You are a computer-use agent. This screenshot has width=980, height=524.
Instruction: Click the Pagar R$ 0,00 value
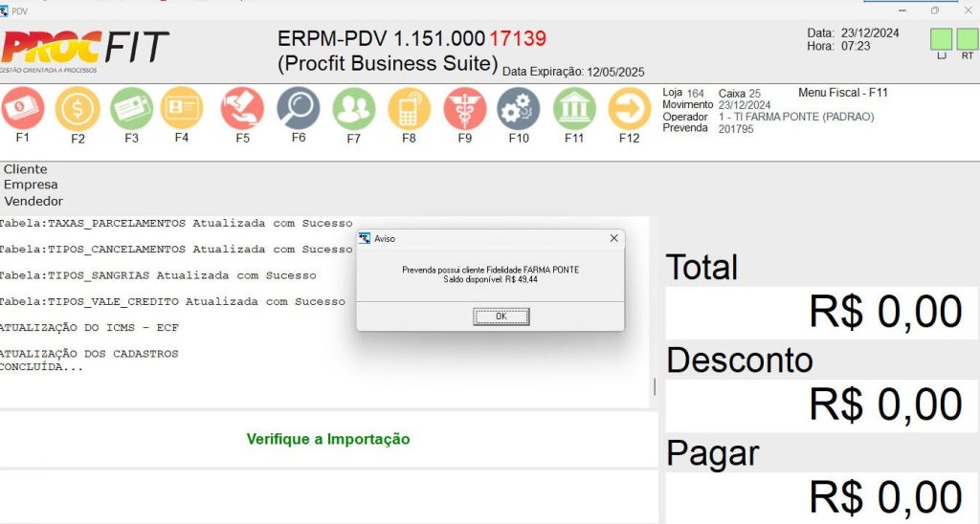pos(885,496)
